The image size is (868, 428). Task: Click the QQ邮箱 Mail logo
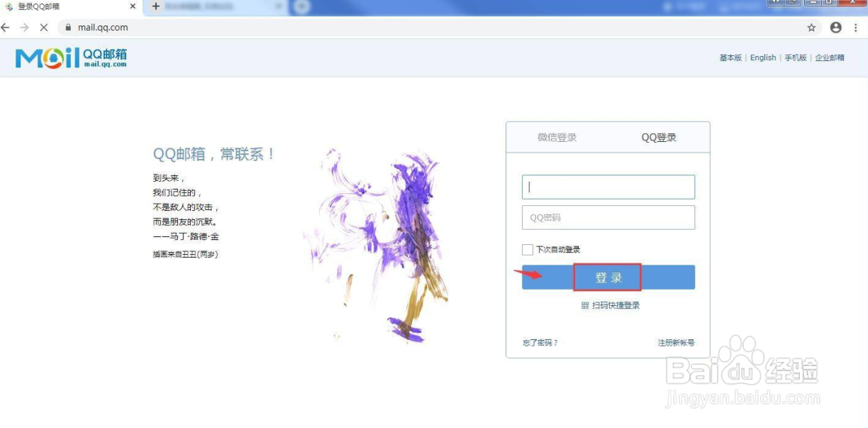click(71, 57)
